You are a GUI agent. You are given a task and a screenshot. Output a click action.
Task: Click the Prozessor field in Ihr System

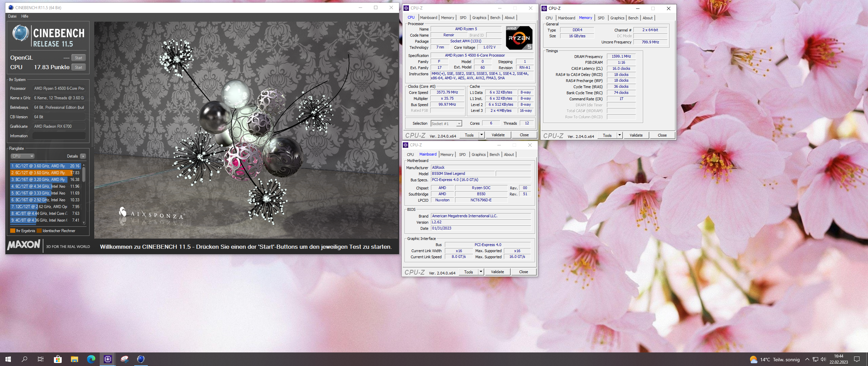pos(59,88)
